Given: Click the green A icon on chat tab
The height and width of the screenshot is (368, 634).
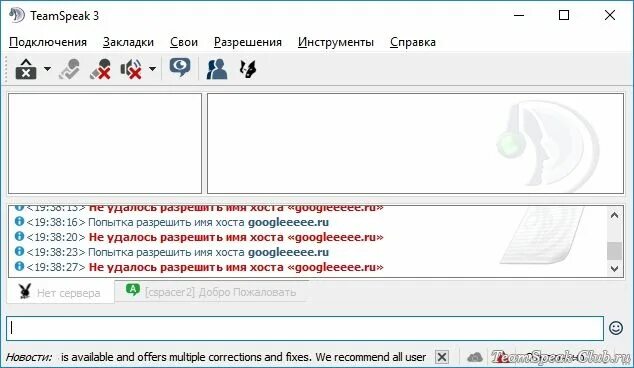Looking at the screenshot, I should (133, 290).
